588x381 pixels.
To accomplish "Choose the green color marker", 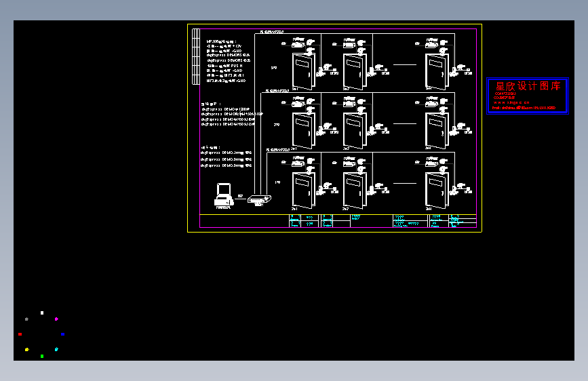I will (x=42, y=356).
